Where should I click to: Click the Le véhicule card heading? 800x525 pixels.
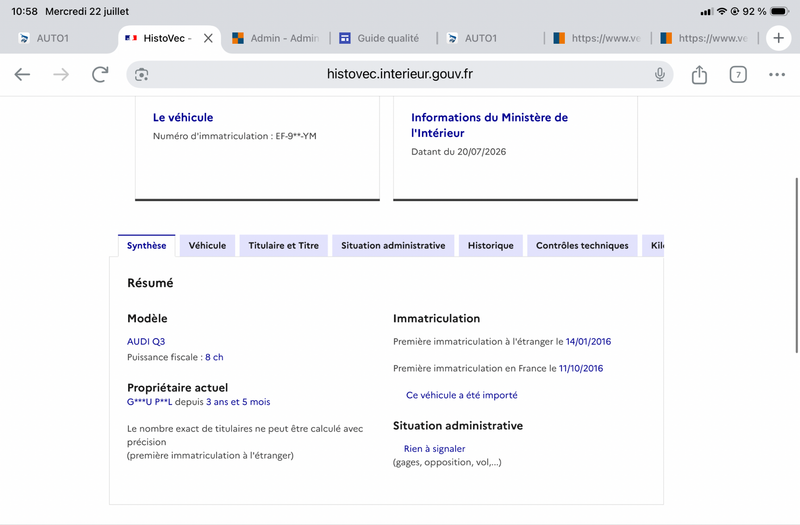click(x=183, y=117)
